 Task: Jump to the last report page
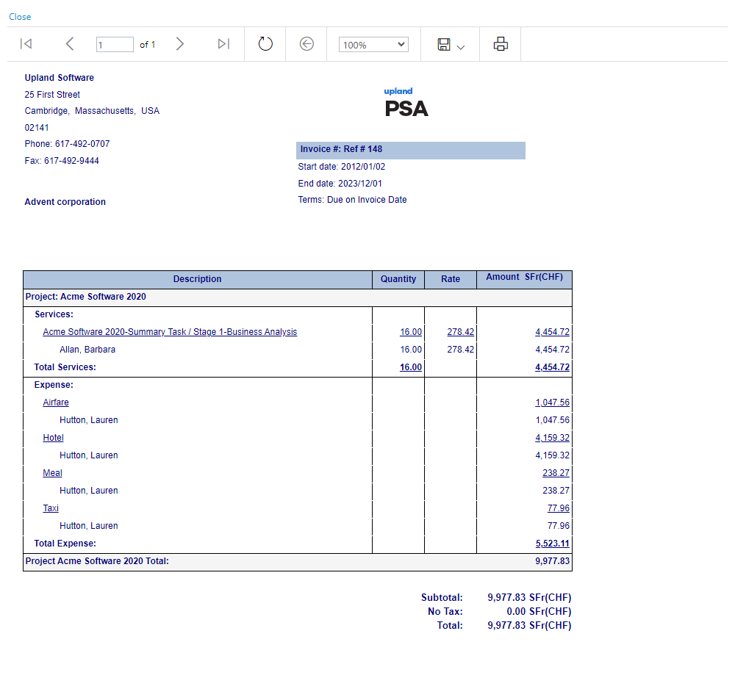pyautogui.click(x=223, y=44)
